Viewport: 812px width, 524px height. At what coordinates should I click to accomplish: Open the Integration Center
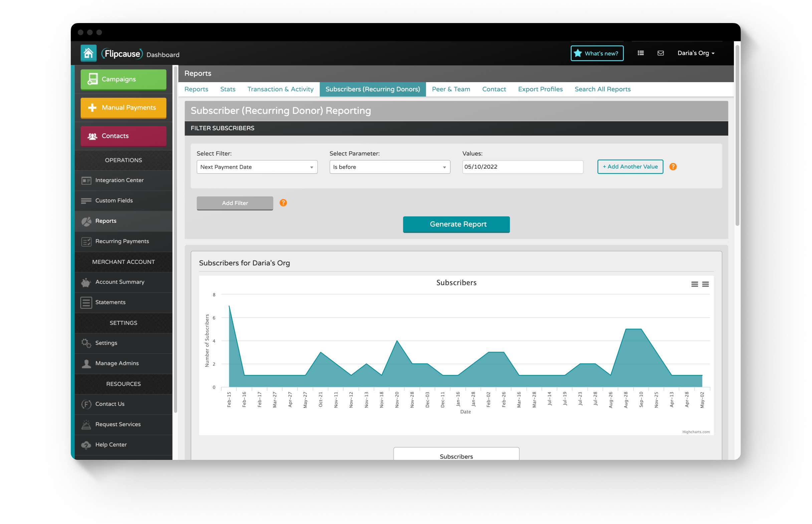[119, 180]
